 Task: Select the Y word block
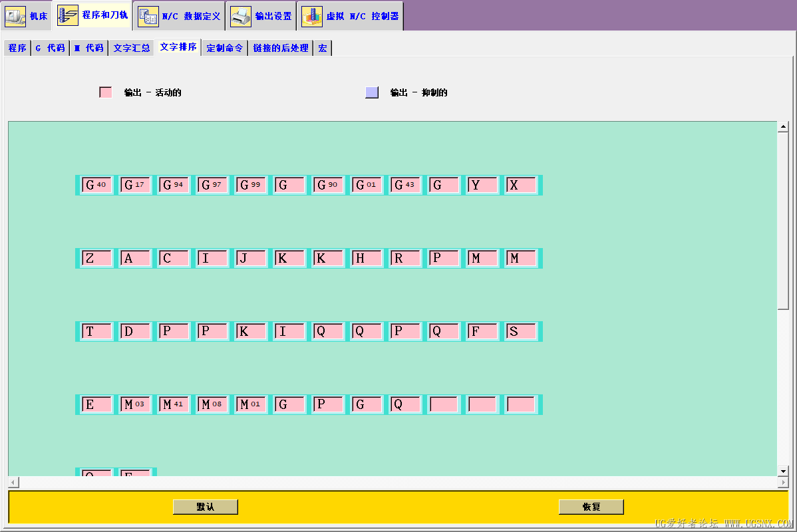pos(483,185)
